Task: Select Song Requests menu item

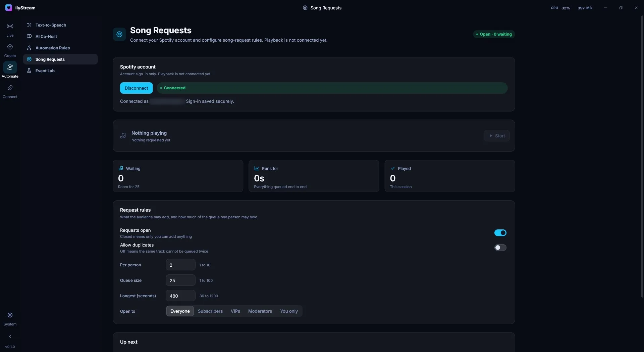Action: 60,59
